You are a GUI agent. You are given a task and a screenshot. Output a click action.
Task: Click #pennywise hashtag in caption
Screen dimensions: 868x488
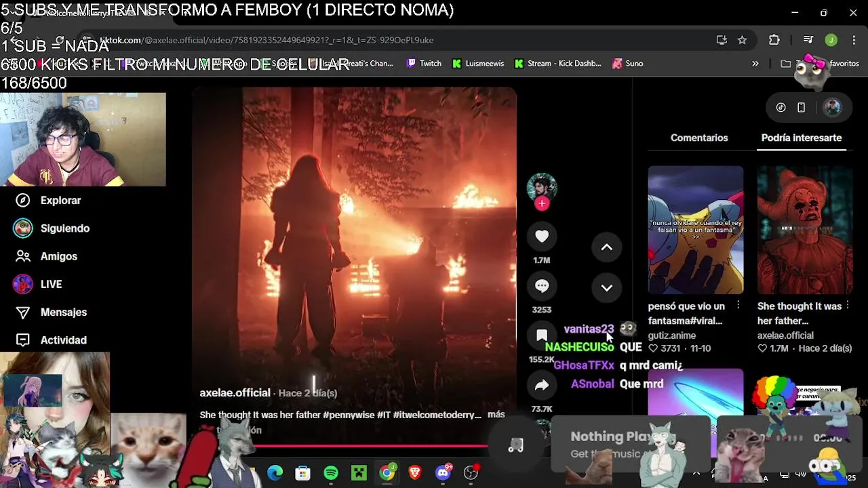click(349, 415)
